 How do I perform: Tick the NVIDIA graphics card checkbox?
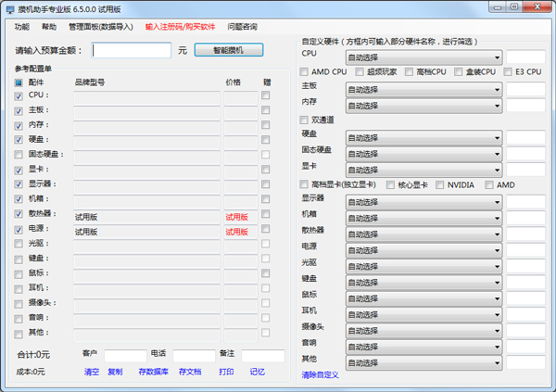pyautogui.click(x=439, y=184)
